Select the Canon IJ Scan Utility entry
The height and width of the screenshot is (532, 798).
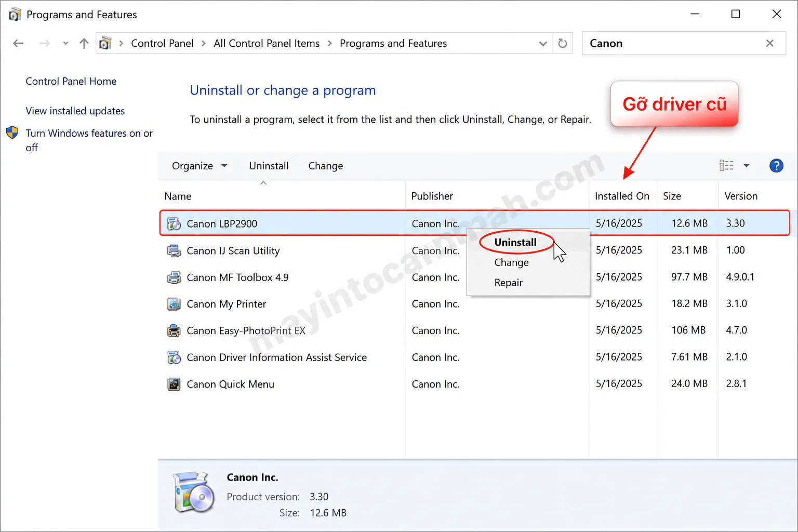coord(233,251)
